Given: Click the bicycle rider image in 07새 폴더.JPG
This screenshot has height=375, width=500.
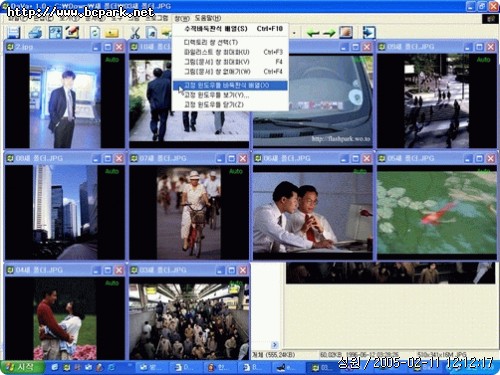Looking at the screenshot, I should click(189, 212).
